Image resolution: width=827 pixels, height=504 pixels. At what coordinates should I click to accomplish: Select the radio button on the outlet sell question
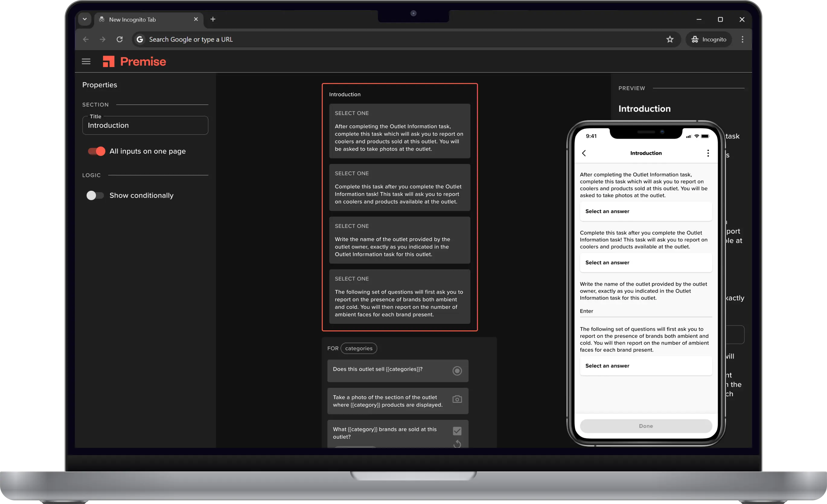[x=457, y=371]
